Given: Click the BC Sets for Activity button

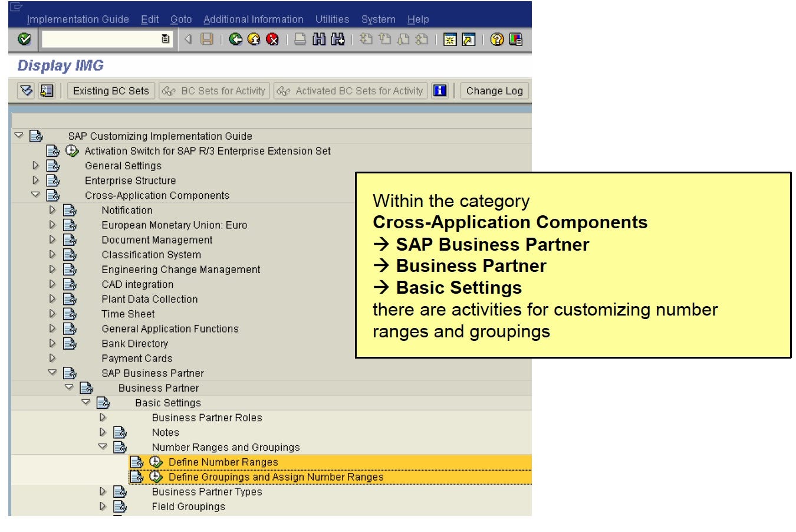Looking at the screenshot, I should tap(215, 91).
